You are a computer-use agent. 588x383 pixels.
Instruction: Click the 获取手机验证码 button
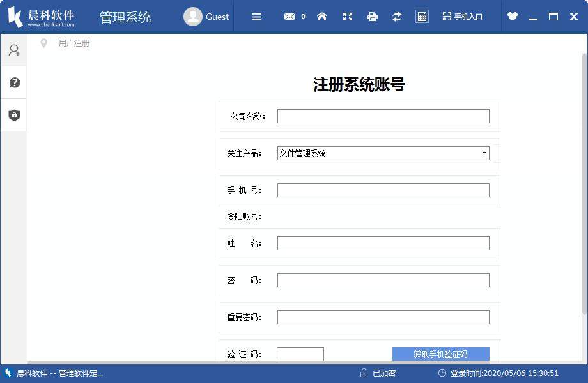pyautogui.click(x=440, y=354)
